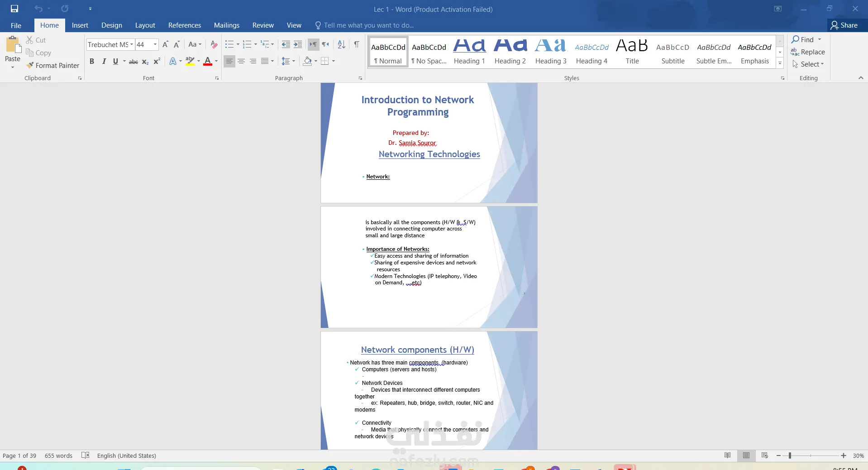The width and height of the screenshot is (868, 470).
Task: Toggle Strikethrough formatting
Action: tap(134, 61)
